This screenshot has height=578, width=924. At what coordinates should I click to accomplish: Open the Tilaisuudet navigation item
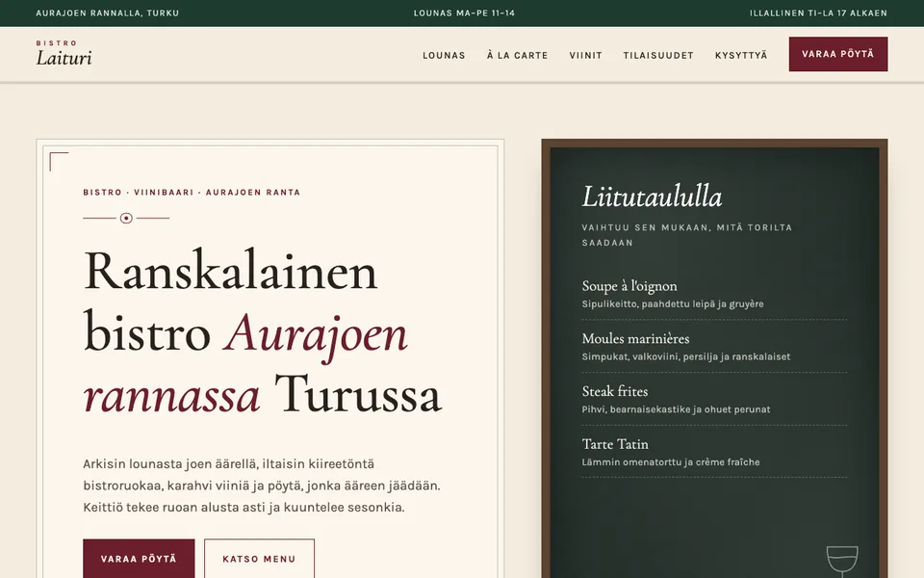pos(658,56)
